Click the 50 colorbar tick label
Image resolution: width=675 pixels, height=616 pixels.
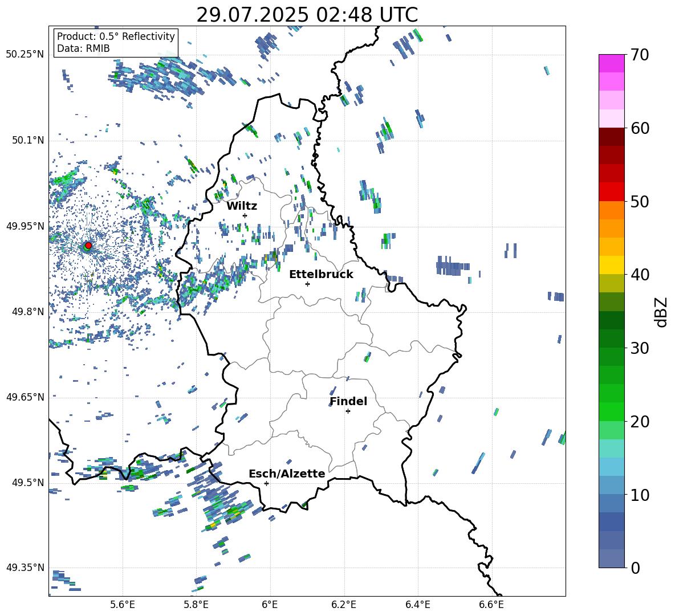pyautogui.click(x=640, y=201)
